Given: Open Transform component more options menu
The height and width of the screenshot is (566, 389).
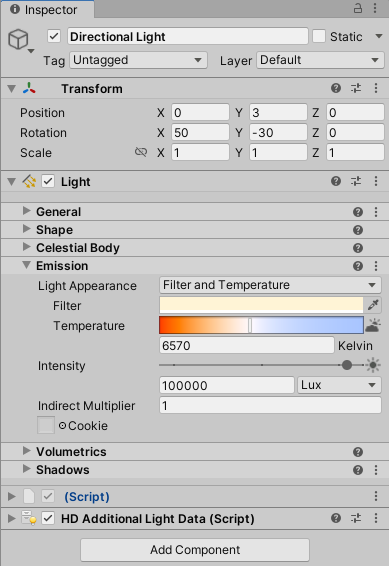Looking at the screenshot, I should click(376, 88).
